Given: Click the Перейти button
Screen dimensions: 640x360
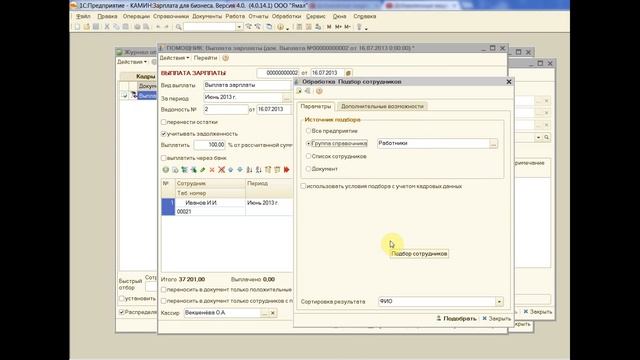Looking at the screenshot, I should [x=205, y=58].
